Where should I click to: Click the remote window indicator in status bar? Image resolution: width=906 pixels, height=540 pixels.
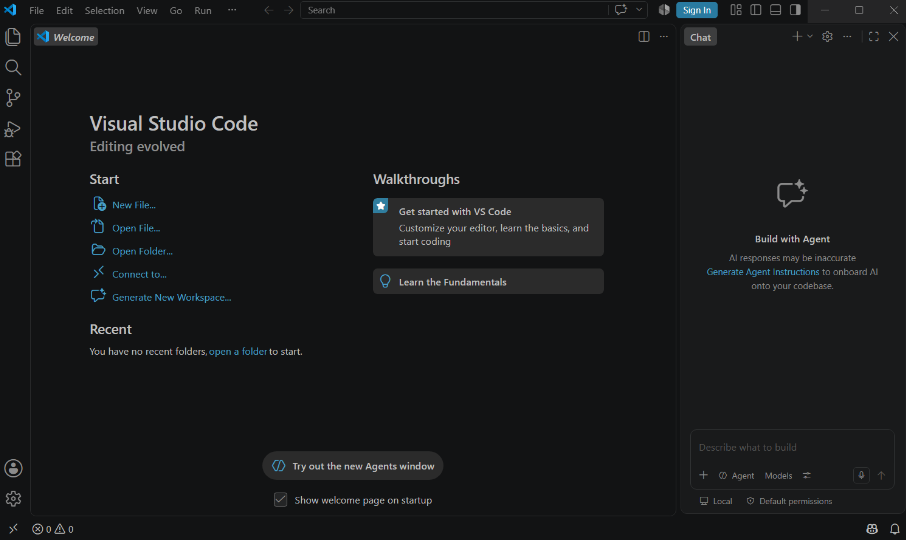pyautogui.click(x=13, y=529)
